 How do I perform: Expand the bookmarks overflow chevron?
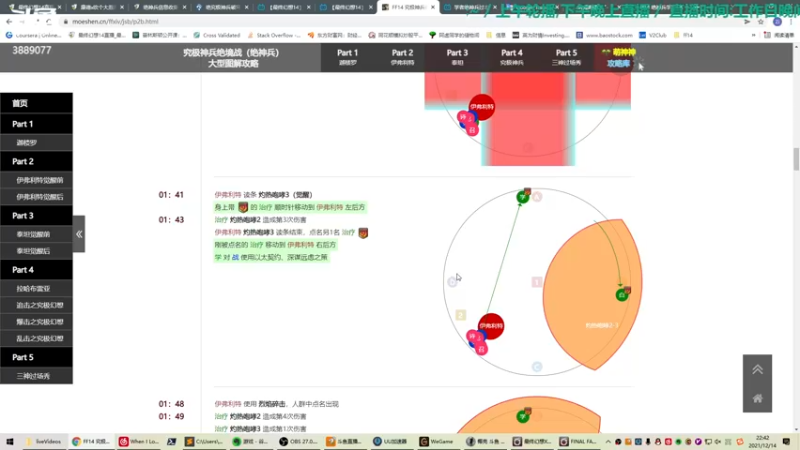point(754,35)
